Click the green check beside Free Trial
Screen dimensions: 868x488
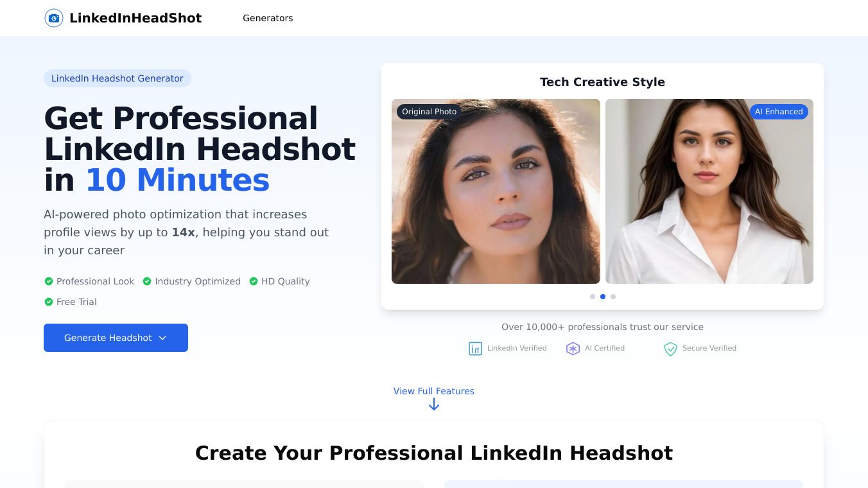coord(48,302)
